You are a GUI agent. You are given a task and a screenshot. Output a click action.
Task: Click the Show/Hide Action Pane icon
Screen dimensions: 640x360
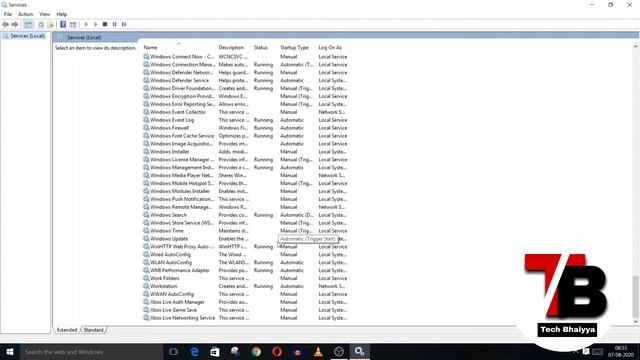(x=73, y=24)
